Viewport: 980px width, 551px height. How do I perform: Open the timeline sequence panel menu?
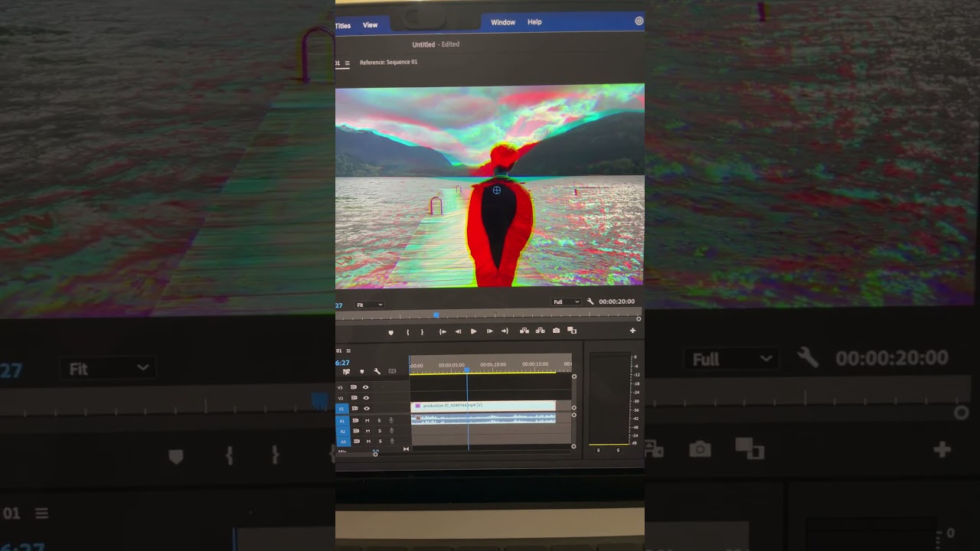tap(348, 350)
